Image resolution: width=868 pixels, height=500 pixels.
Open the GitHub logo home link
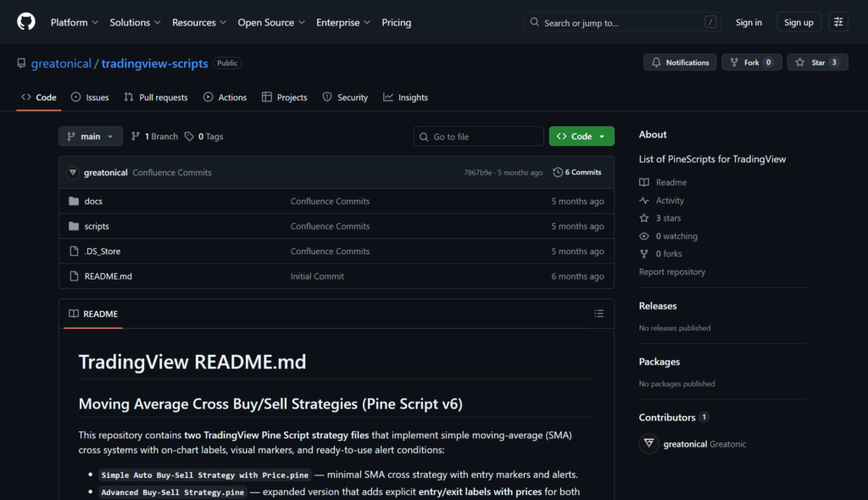point(26,22)
